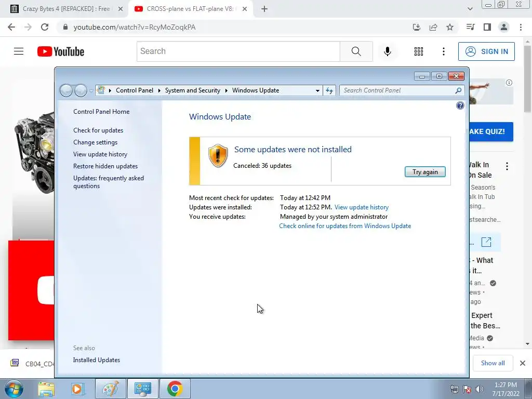Open Change settings in sidebar
Viewport: 532px width, 399px height.
(x=96, y=142)
